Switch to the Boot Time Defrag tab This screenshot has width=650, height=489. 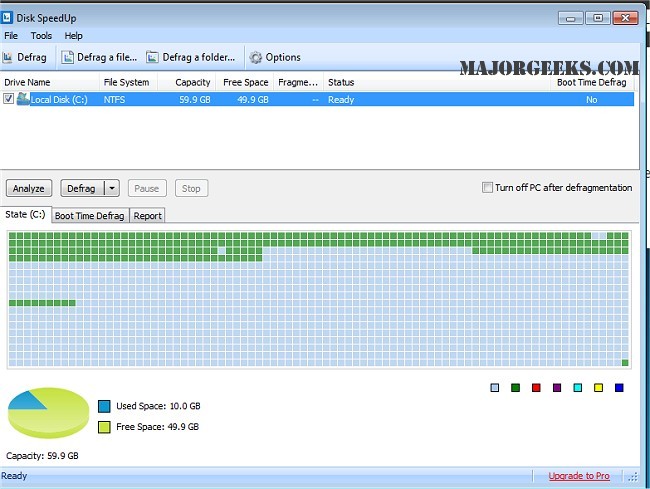[90, 215]
